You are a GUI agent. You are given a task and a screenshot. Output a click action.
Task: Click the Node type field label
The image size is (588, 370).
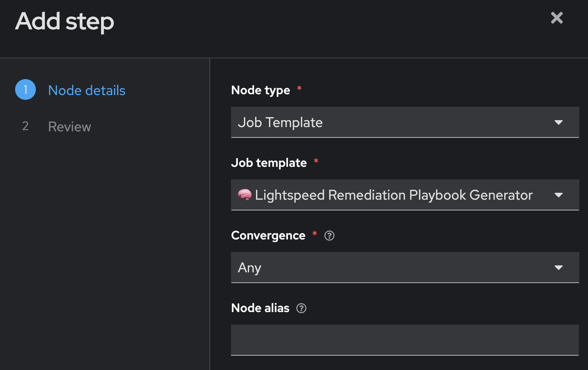coord(261,90)
